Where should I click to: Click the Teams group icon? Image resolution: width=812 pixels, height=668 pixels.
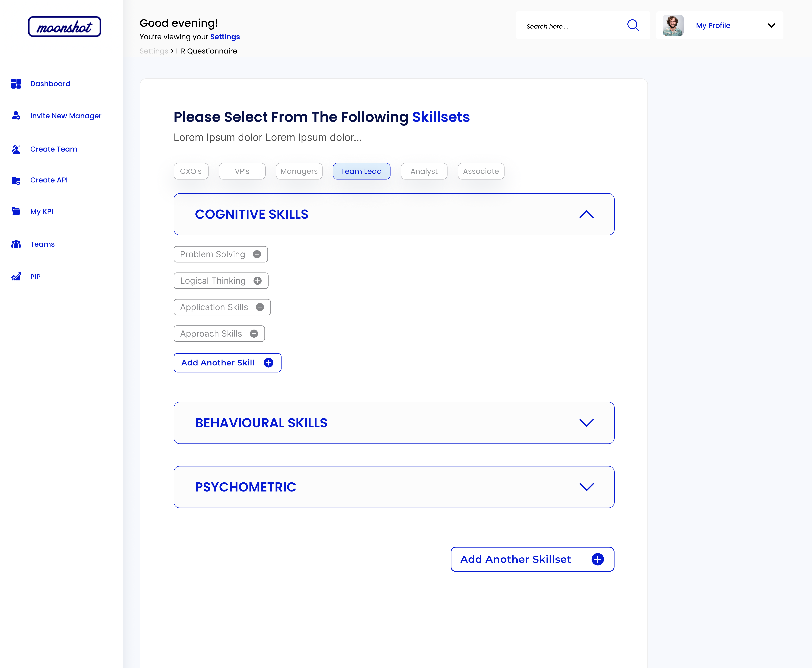pos(16,244)
